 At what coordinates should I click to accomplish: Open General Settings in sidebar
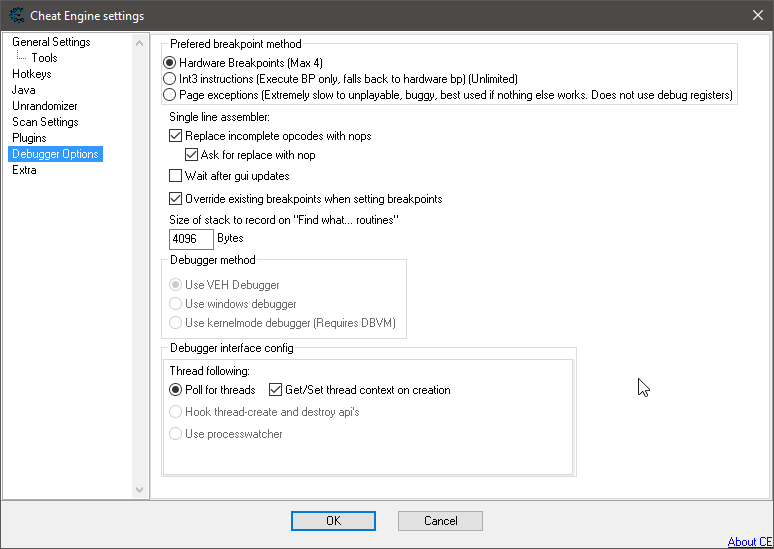click(51, 42)
